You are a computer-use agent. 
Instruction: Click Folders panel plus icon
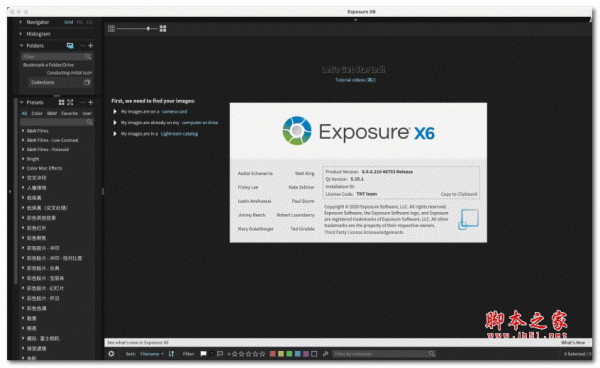click(91, 46)
